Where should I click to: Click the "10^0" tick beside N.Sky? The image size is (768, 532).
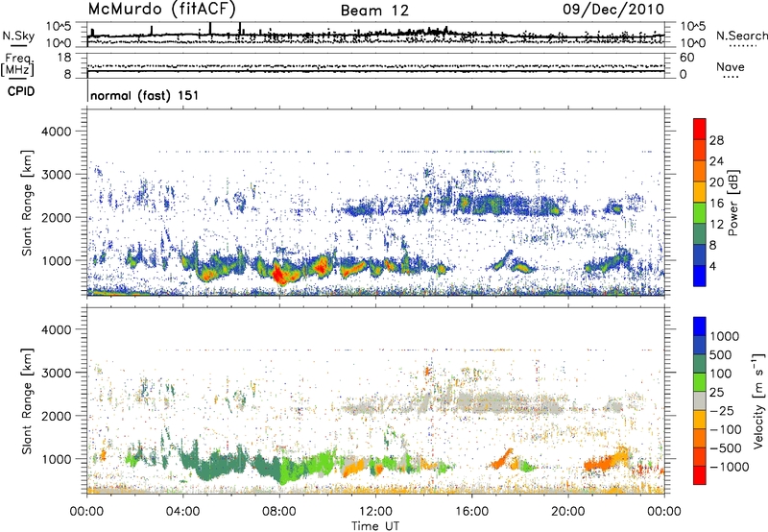pyautogui.click(x=60, y=43)
